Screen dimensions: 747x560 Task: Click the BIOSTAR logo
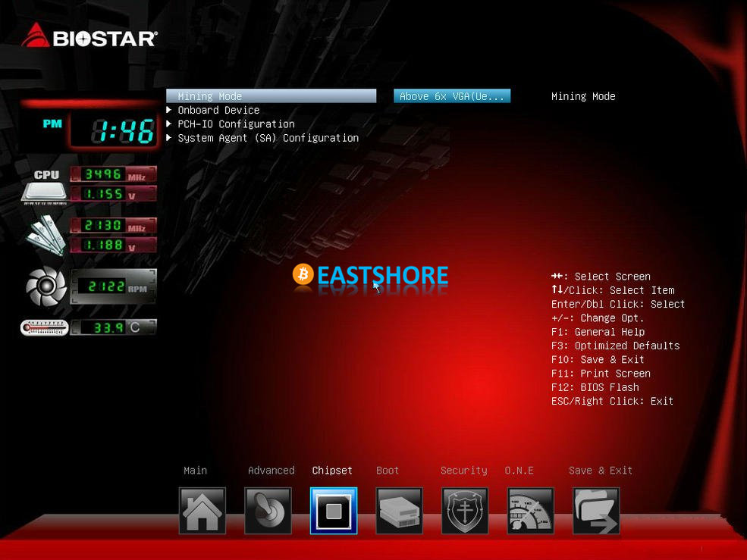click(89, 36)
